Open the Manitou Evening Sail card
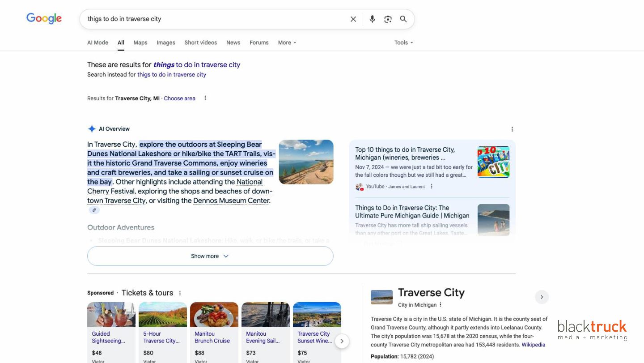644x363 pixels. tap(266, 333)
